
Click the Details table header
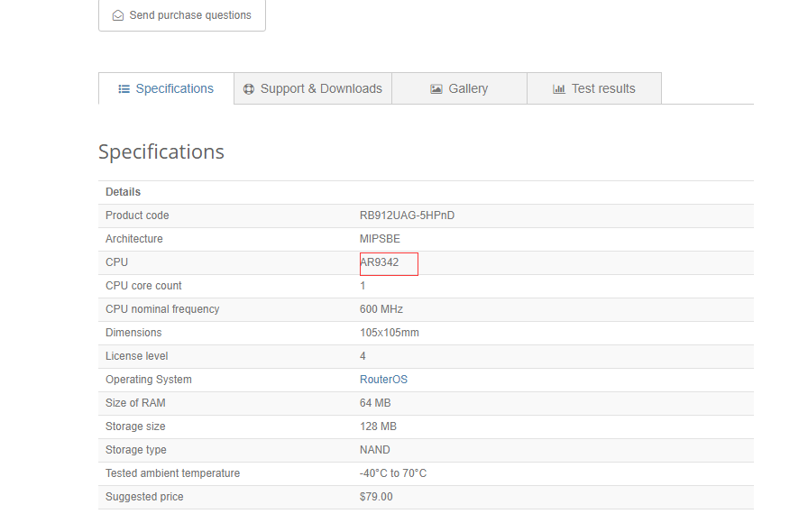pos(123,191)
